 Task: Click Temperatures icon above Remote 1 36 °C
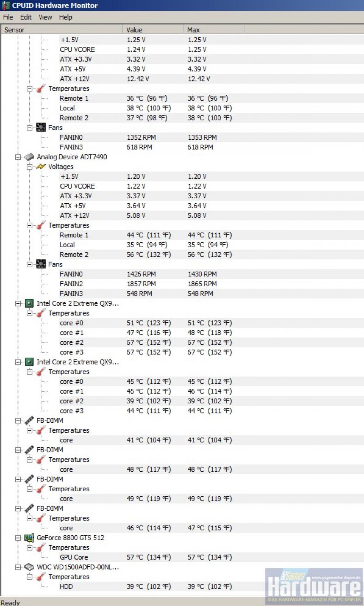tap(41, 89)
